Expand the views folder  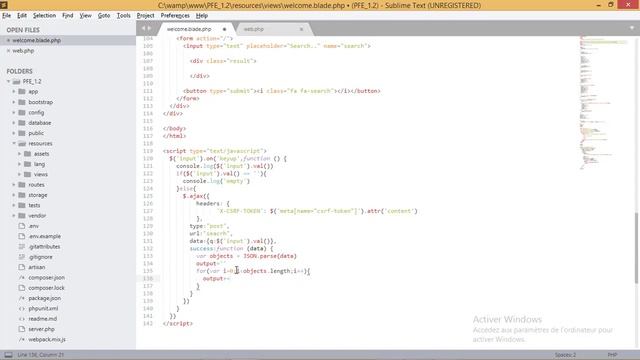point(19,174)
